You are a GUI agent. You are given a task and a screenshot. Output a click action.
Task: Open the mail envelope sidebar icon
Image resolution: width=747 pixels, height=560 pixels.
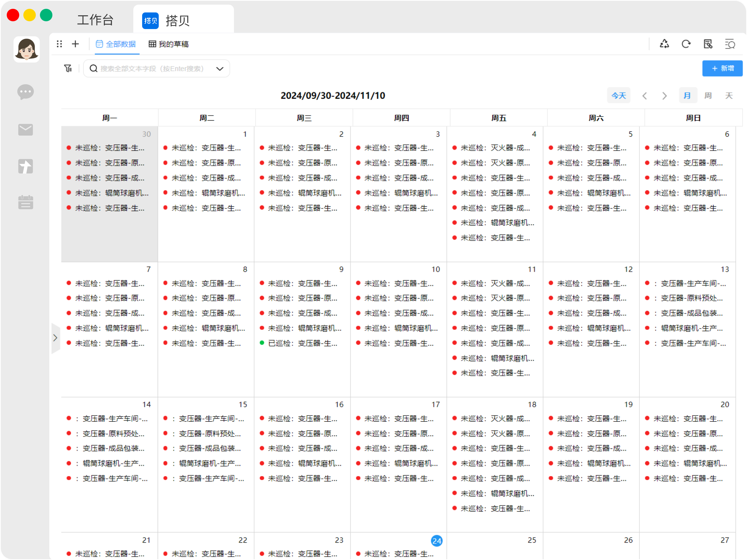click(26, 130)
